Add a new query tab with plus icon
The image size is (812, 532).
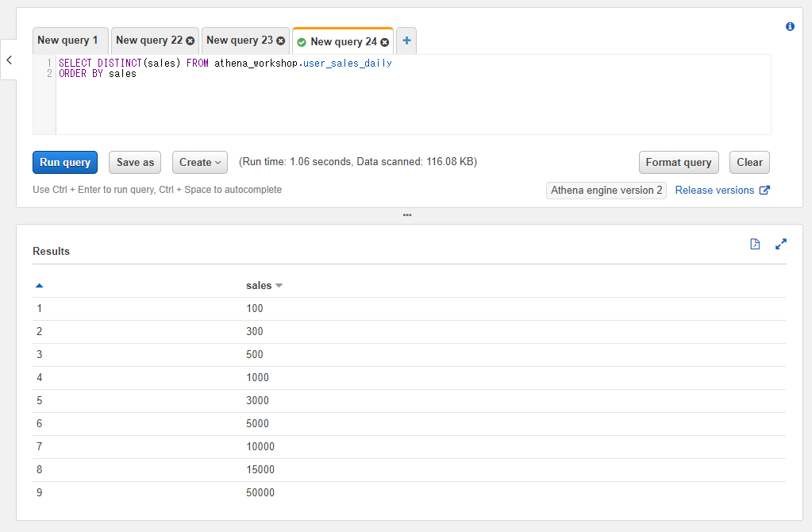406,40
